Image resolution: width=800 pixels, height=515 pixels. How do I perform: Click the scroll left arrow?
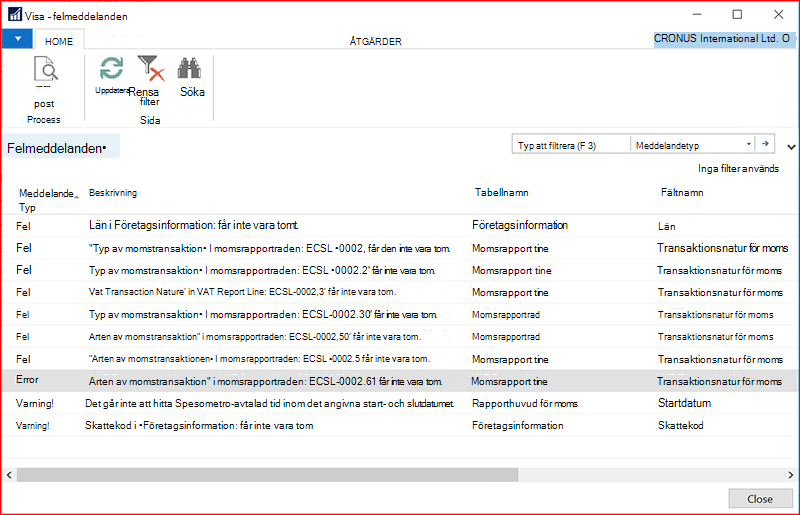[9, 475]
